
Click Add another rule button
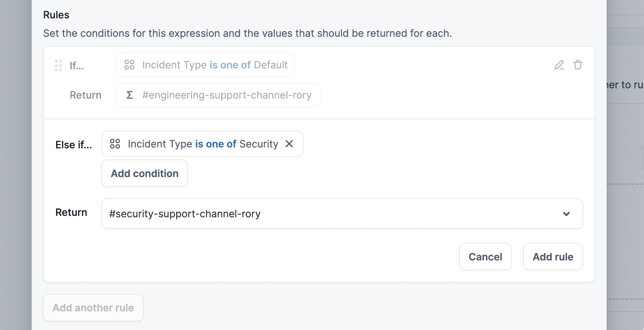tap(93, 308)
